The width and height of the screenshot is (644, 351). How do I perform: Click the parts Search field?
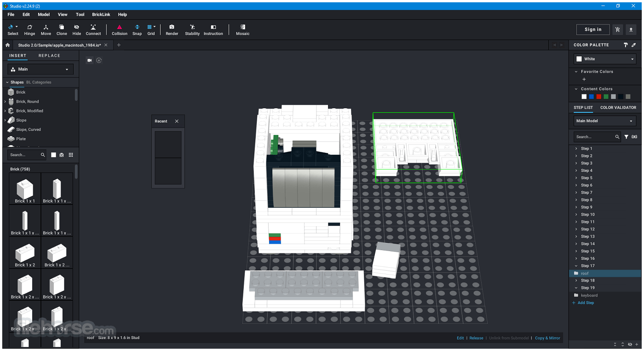coord(27,155)
